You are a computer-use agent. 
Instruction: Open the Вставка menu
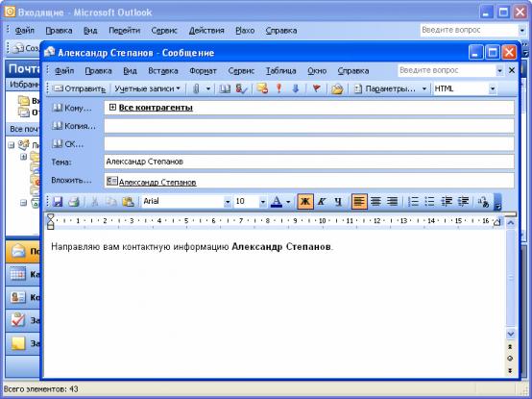(163, 70)
